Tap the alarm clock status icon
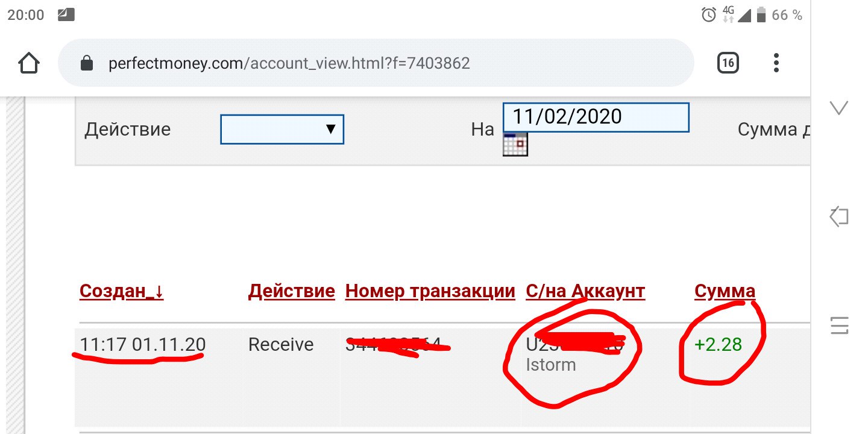This screenshot has height=434, width=868. coord(709,15)
